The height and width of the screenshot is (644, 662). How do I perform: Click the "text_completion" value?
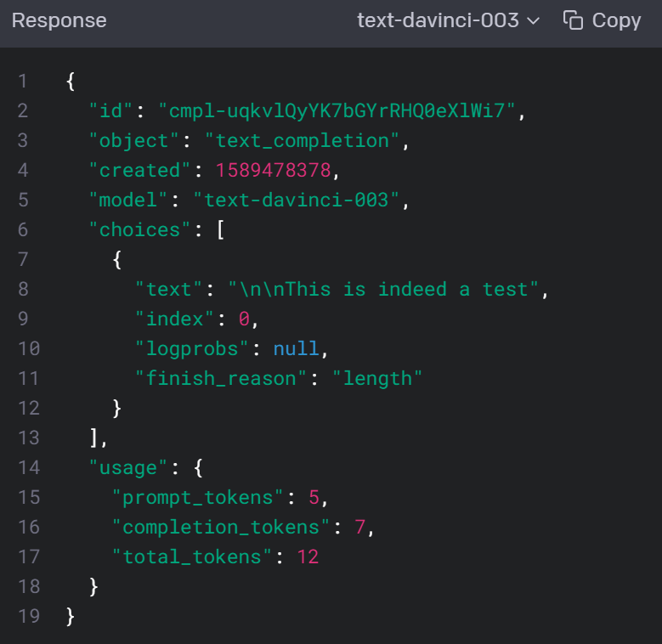pos(302,140)
